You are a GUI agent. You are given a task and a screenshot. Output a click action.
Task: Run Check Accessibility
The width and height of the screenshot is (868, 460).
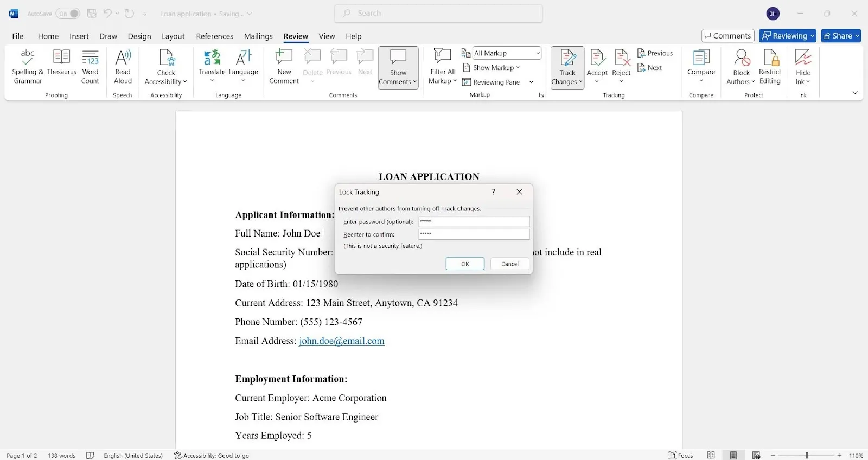[x=166, y=67]
